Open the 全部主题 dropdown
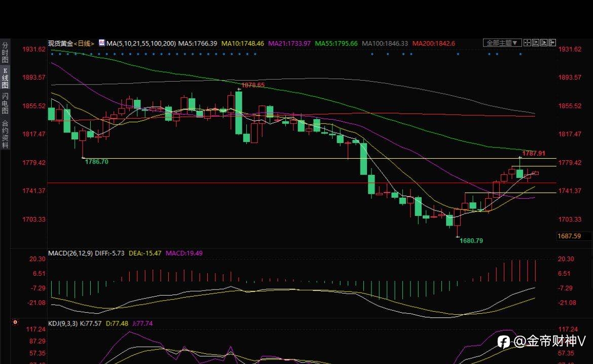The height and width of the screenshot is (364, 593). point(502,43)
